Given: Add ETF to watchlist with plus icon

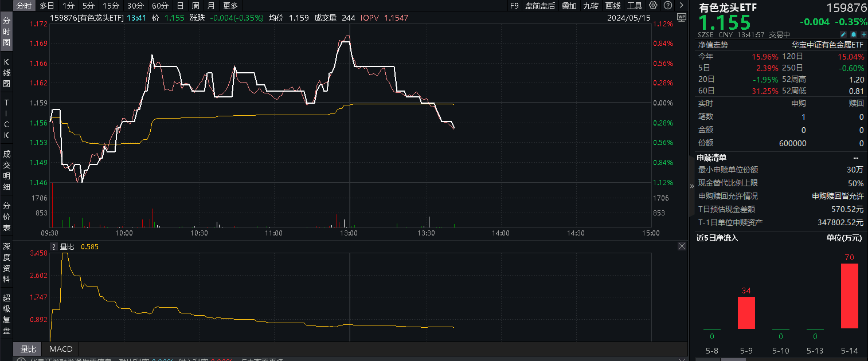Looking at the screenshot, I should tap(863, 34).
